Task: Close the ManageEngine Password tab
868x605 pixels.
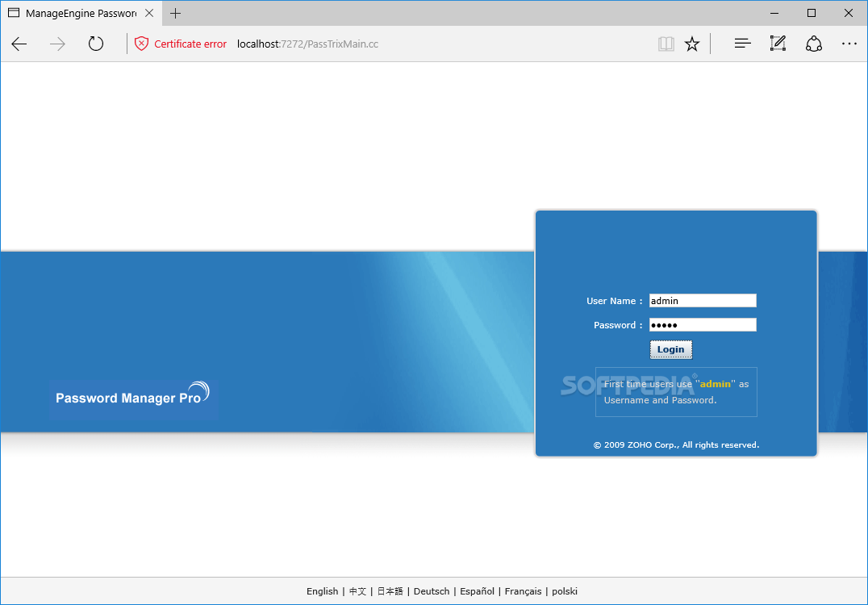Action: pyautogui.click(x=149, y=13)
